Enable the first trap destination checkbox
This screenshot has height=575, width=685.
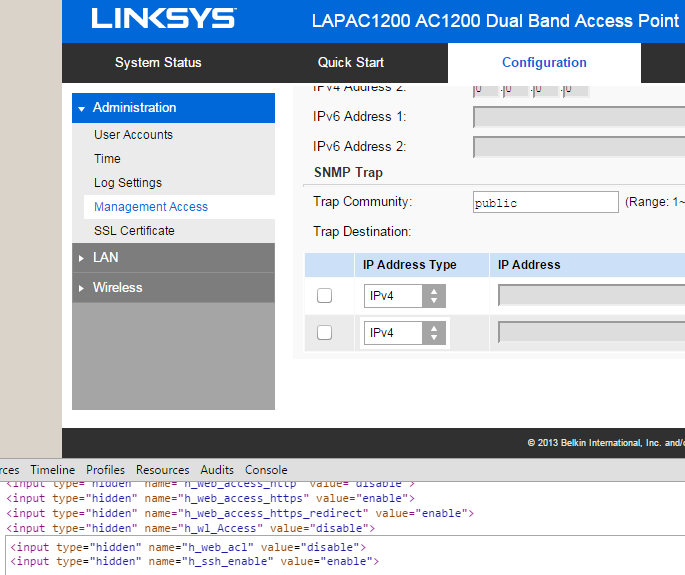coord(324,296)
